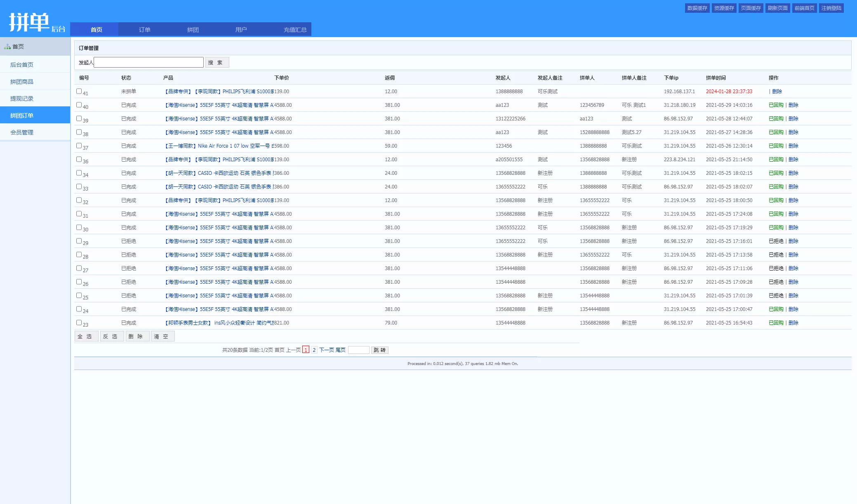Check the box for order 23
857x504 pixels.
click(79, 323)
